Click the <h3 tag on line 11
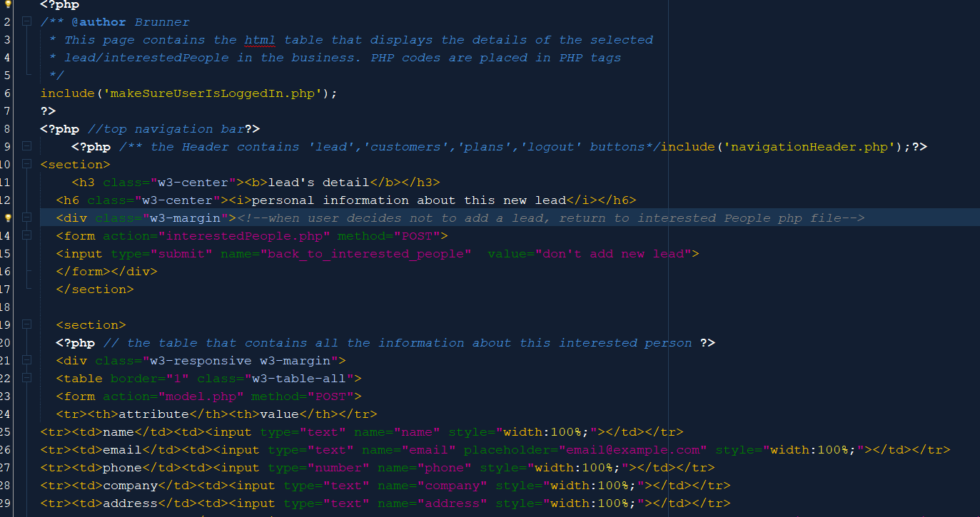The height and width of the screenshot is (517, 980). [83, 183]
